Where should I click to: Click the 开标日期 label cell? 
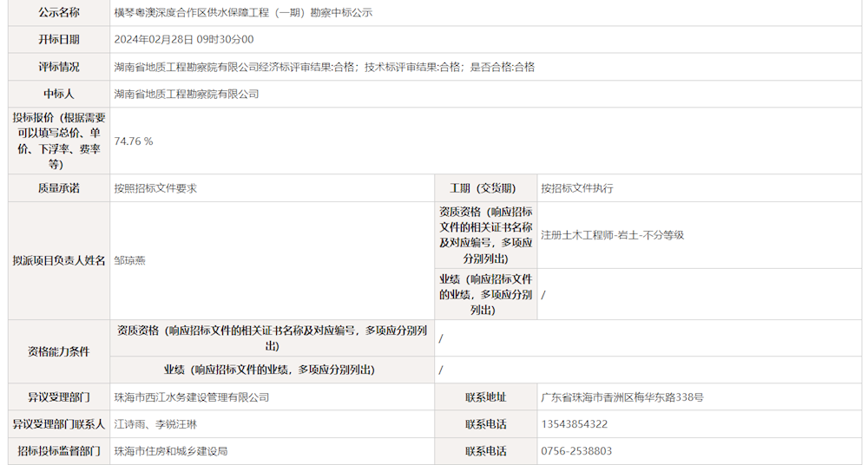(x=59, y=40)
